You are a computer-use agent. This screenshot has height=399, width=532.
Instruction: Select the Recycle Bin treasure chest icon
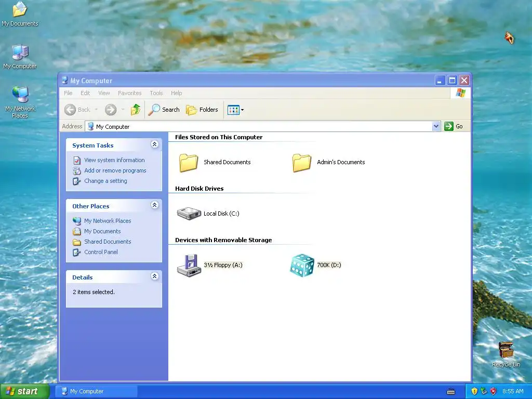[x=506, y=350]
